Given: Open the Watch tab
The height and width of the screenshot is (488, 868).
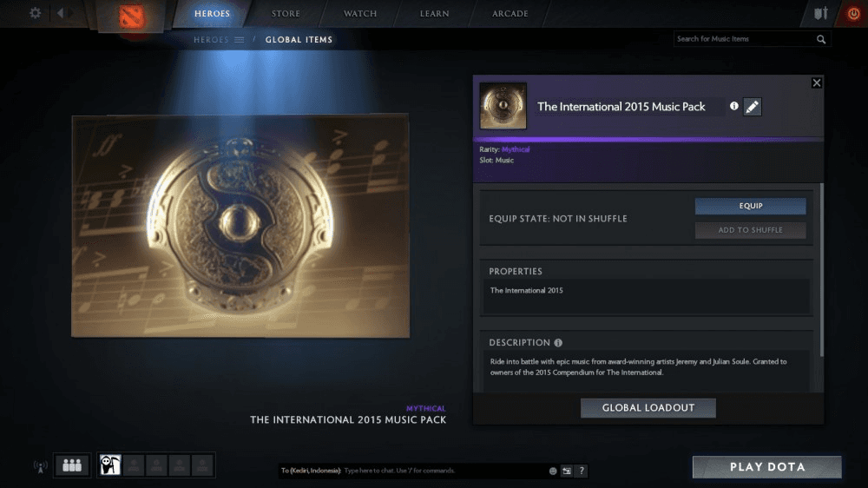Looking at the screenshot, I should point(360,14).
